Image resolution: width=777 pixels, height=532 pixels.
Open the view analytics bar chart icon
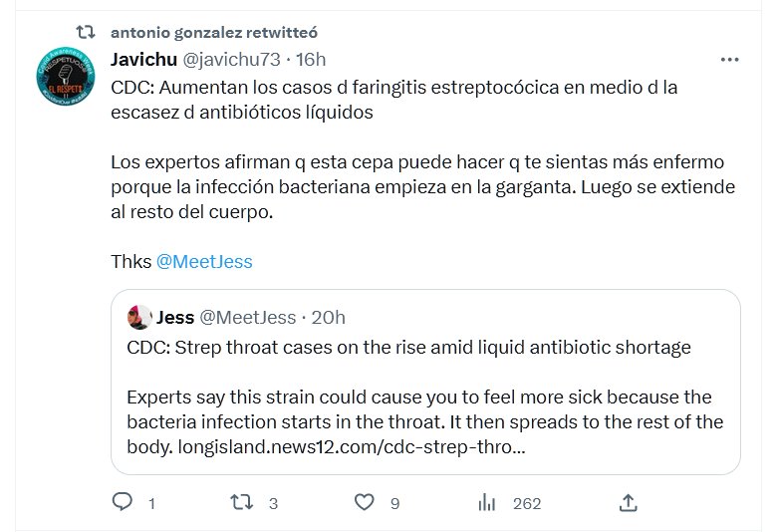(487, 503)
